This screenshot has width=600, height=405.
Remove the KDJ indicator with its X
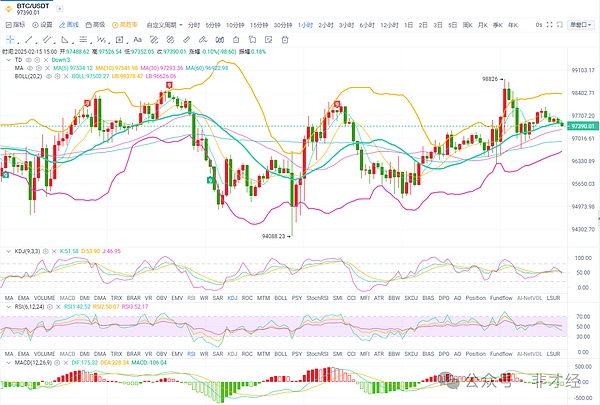[54, 251]
